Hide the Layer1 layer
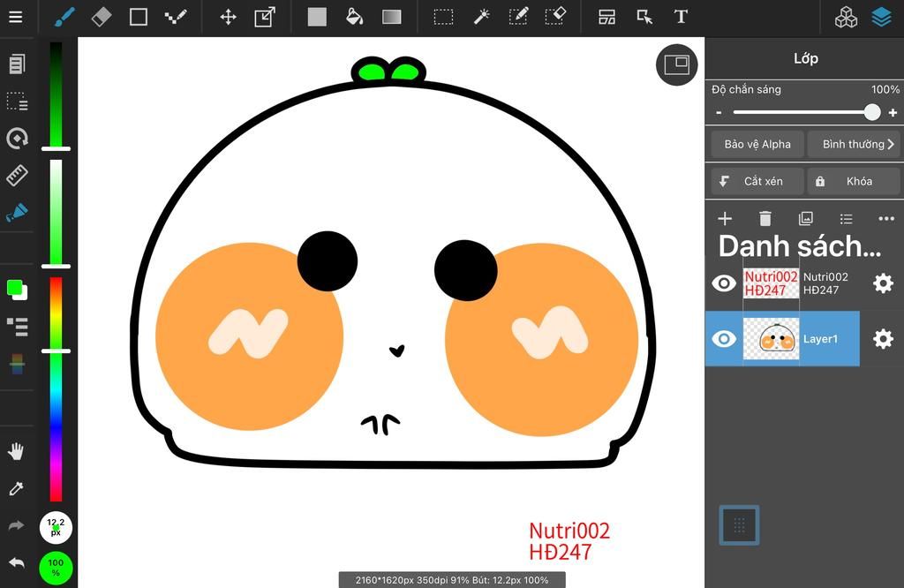This screenshot has height=588, width=904. click(x=724, y=338)
